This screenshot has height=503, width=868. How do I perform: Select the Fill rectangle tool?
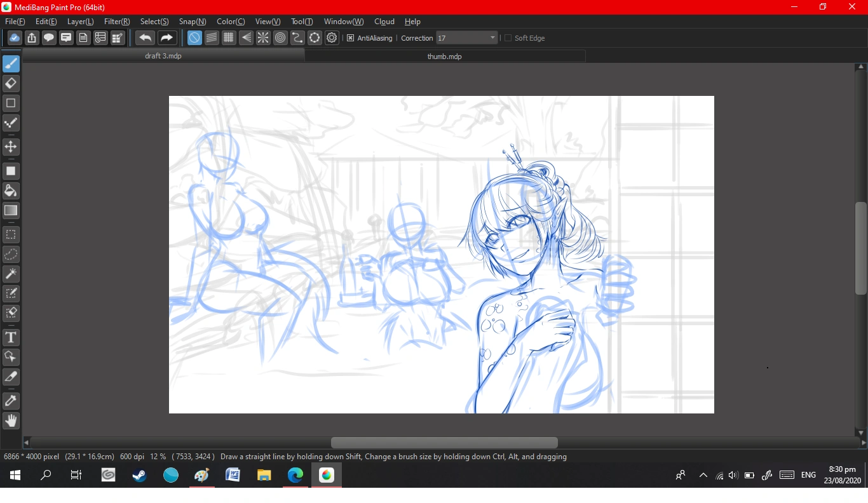click(x=11, y=171)
